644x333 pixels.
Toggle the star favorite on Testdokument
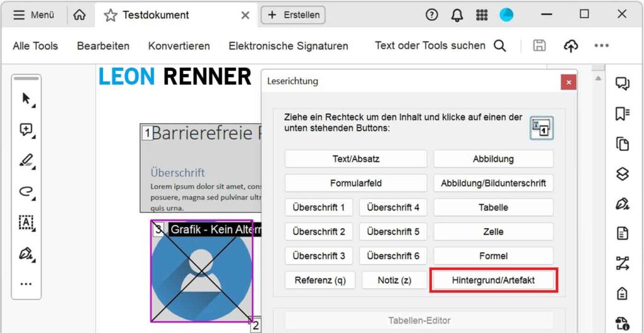tap(111, 15)
